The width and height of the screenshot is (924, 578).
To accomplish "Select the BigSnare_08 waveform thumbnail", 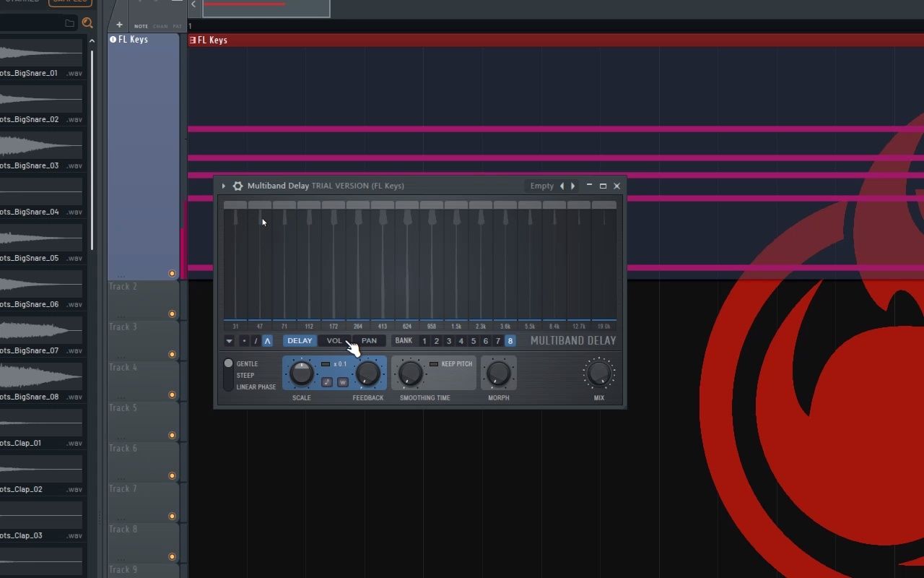I will [41, 377].
